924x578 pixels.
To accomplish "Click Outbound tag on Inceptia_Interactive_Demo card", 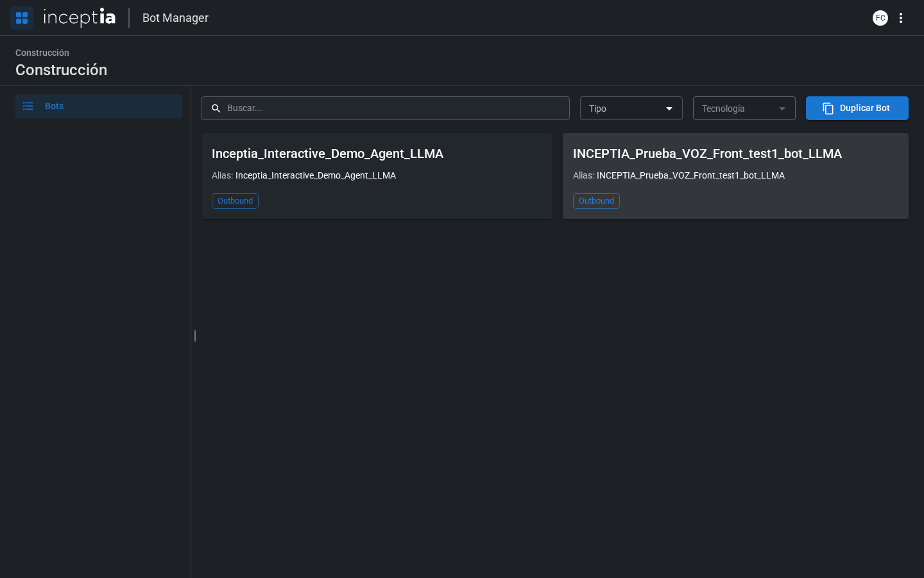I will tap(235, 201).
